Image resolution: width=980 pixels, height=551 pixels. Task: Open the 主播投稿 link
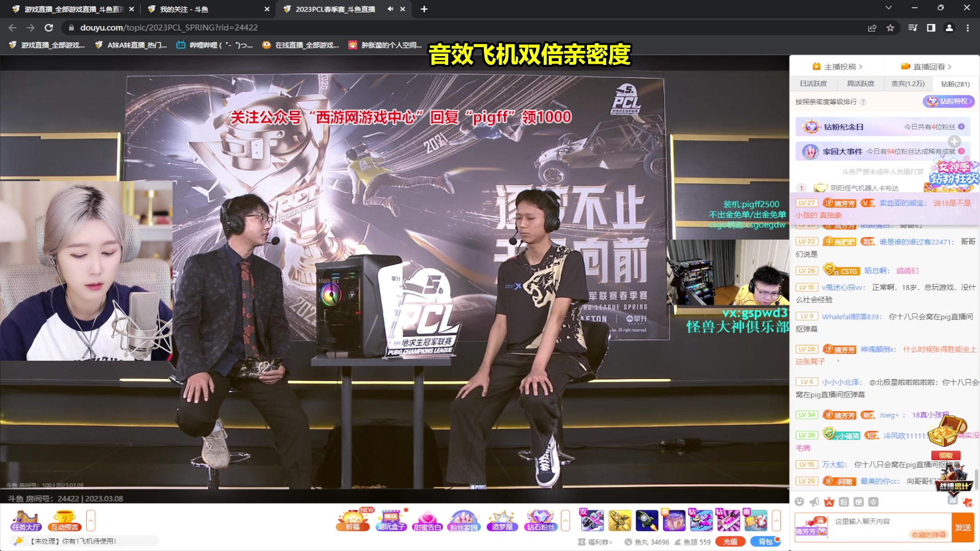837,66
